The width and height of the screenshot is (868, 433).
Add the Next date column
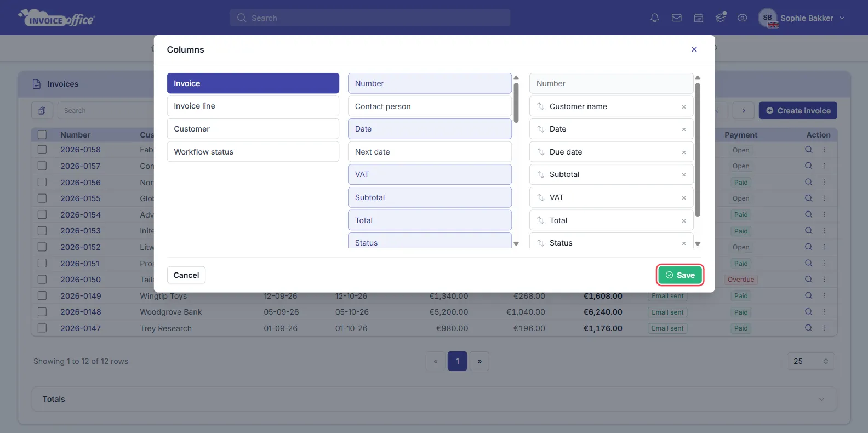point(430,152)
